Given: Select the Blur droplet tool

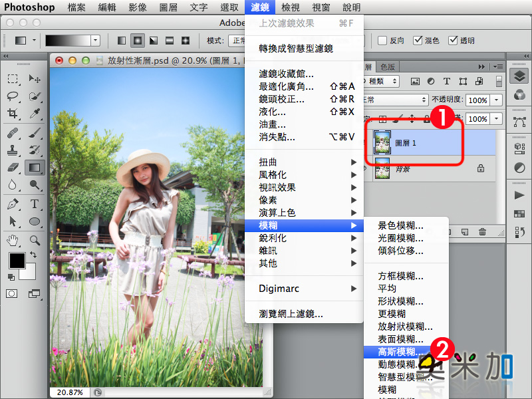Looking at the screenshot, I should click(13, 185).
